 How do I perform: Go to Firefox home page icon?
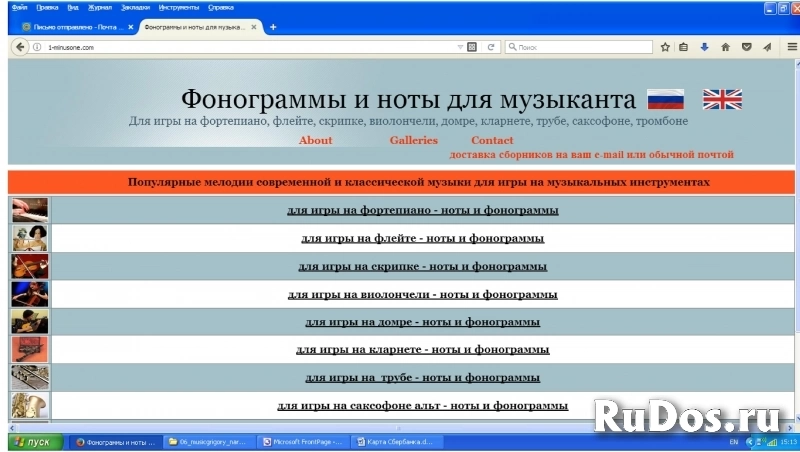pyautogui.click(x=725, y=47)
